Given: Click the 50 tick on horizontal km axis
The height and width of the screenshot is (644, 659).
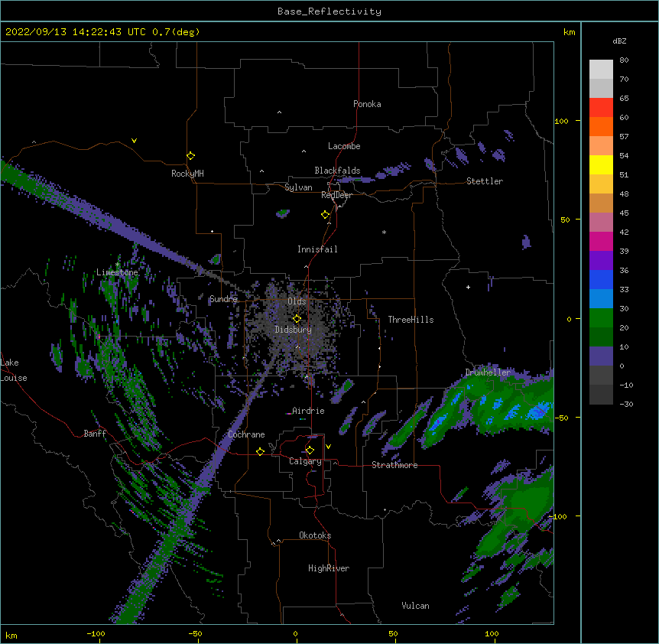Looking at the screenshot, I should click(393, 633).
